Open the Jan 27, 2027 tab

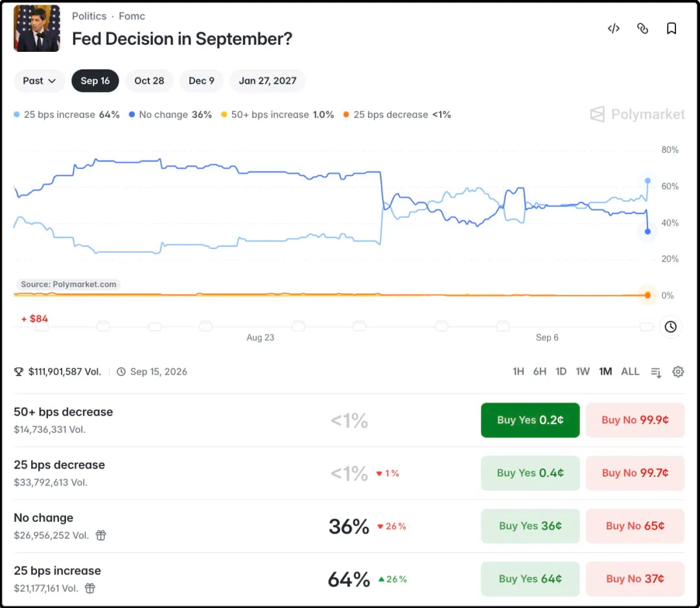[268, 81]
